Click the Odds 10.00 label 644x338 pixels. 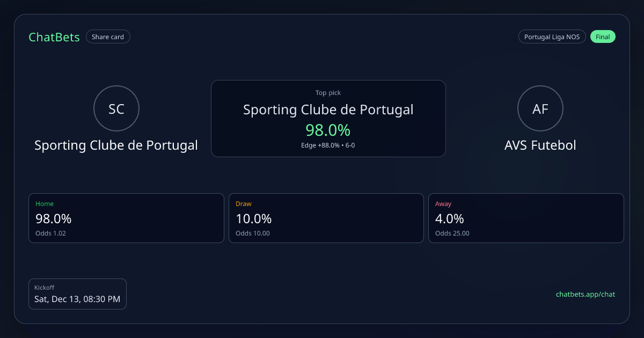[x=253, y=233]
